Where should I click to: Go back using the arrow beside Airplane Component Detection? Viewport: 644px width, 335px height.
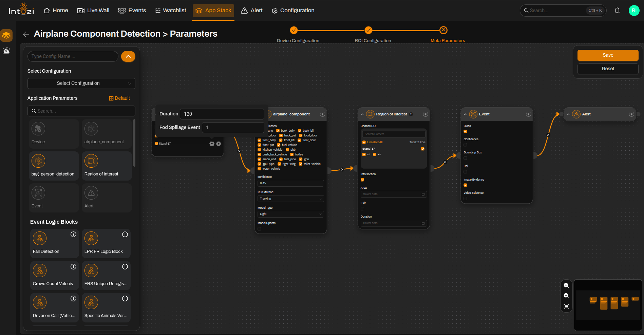coord(26,34)
